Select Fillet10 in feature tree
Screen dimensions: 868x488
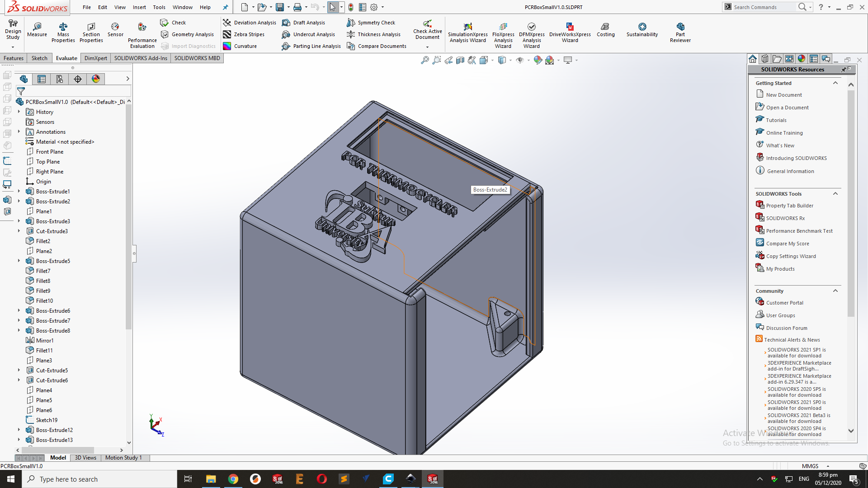tap(44, 301)
